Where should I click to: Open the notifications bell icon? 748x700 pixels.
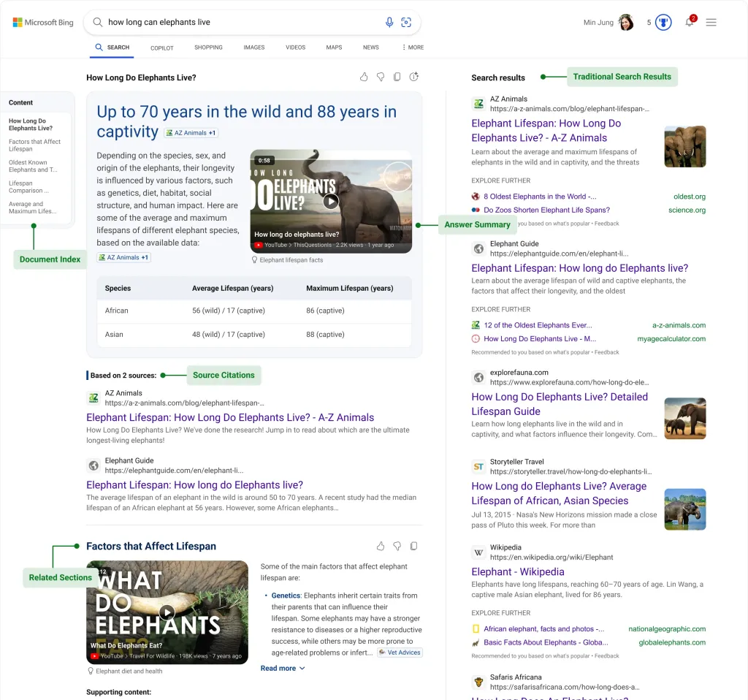point(690,22)
